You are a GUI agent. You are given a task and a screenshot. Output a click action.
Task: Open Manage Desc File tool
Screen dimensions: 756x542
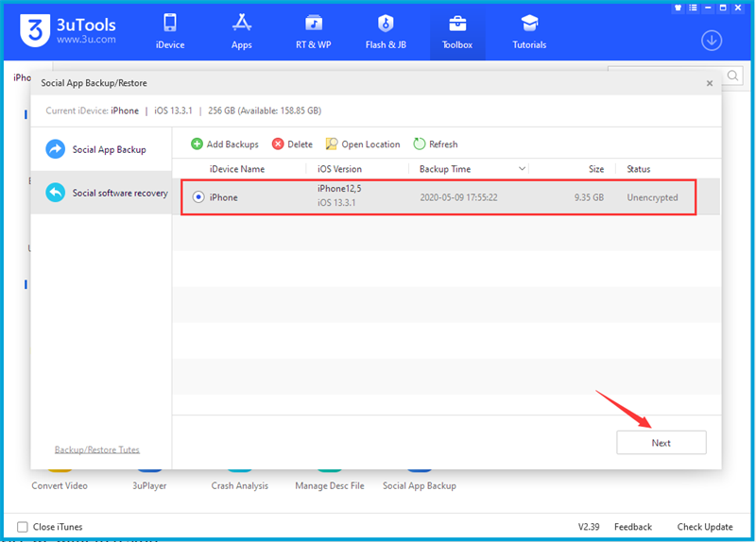tap(329, 485)
